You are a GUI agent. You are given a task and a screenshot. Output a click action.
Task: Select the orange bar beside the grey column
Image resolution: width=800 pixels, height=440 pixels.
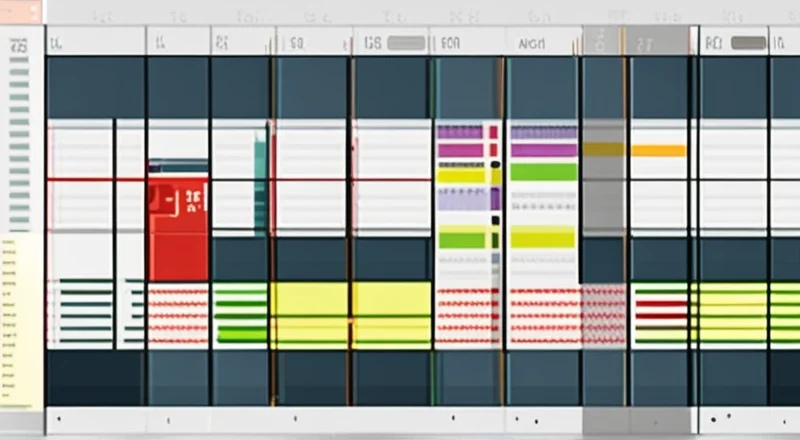tap(658, 151)
